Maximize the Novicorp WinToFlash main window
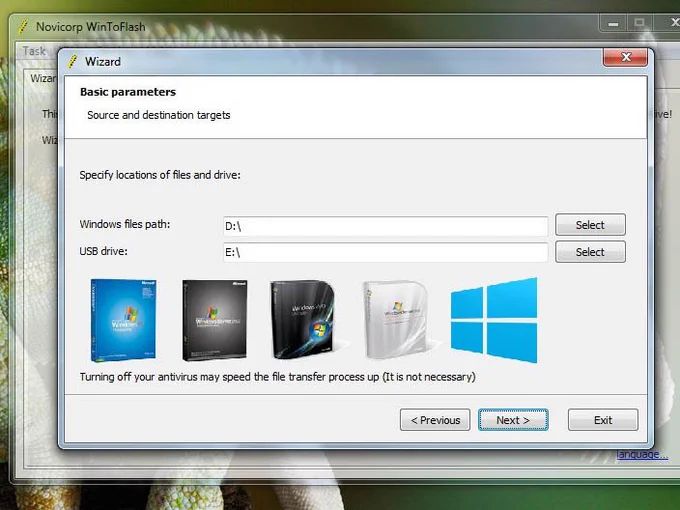 639,23
